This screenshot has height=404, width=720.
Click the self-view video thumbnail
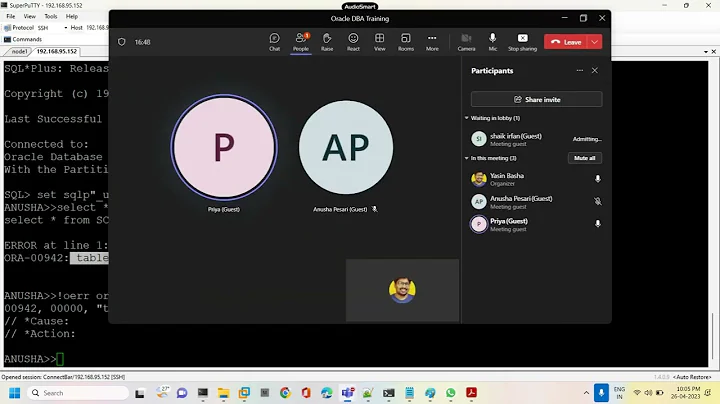(x=402, y=290)
